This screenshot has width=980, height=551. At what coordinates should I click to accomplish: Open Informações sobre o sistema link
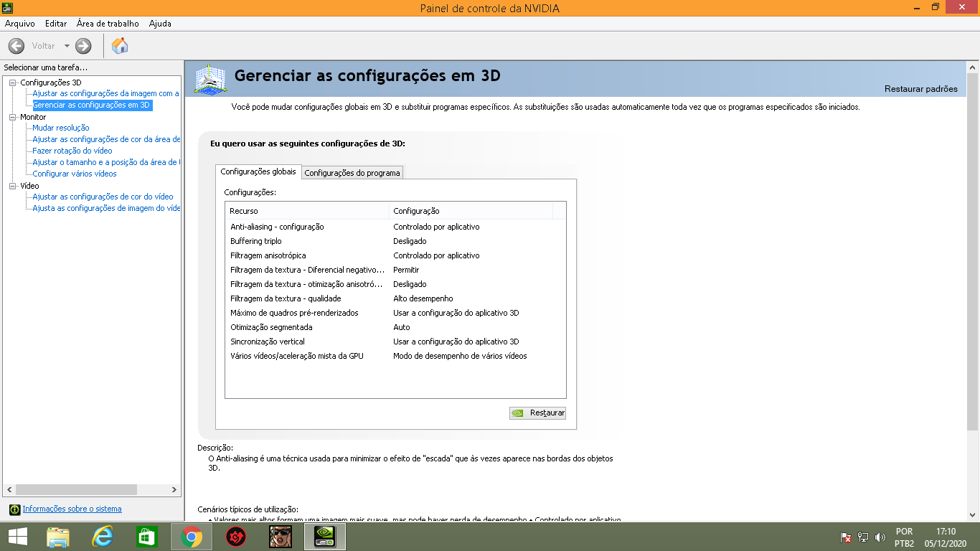pos(72,509)
